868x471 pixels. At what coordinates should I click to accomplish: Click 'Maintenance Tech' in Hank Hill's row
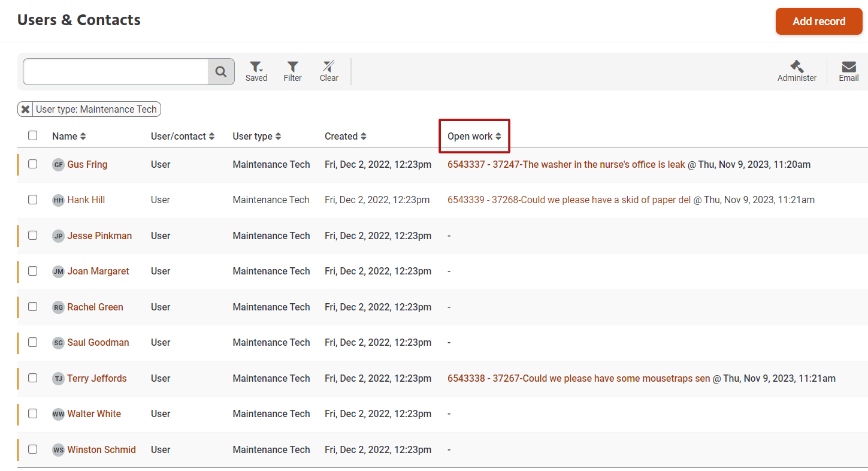point(271,200)
